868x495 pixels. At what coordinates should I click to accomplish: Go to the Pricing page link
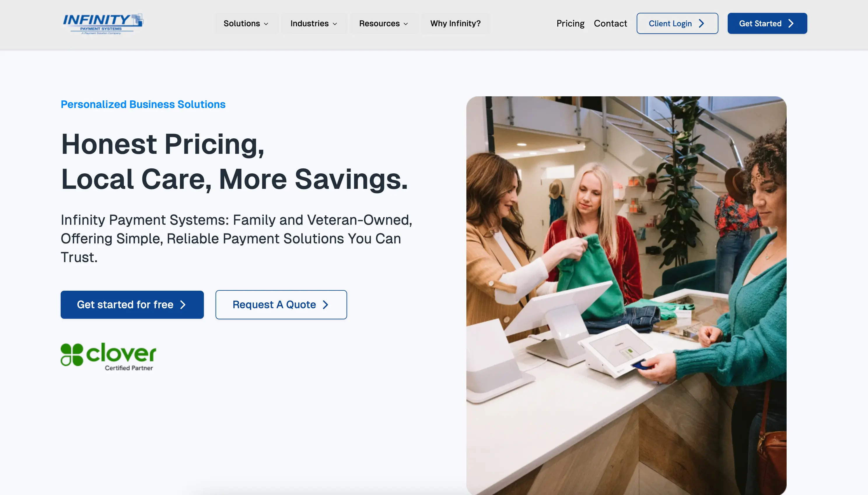point(570,23)
